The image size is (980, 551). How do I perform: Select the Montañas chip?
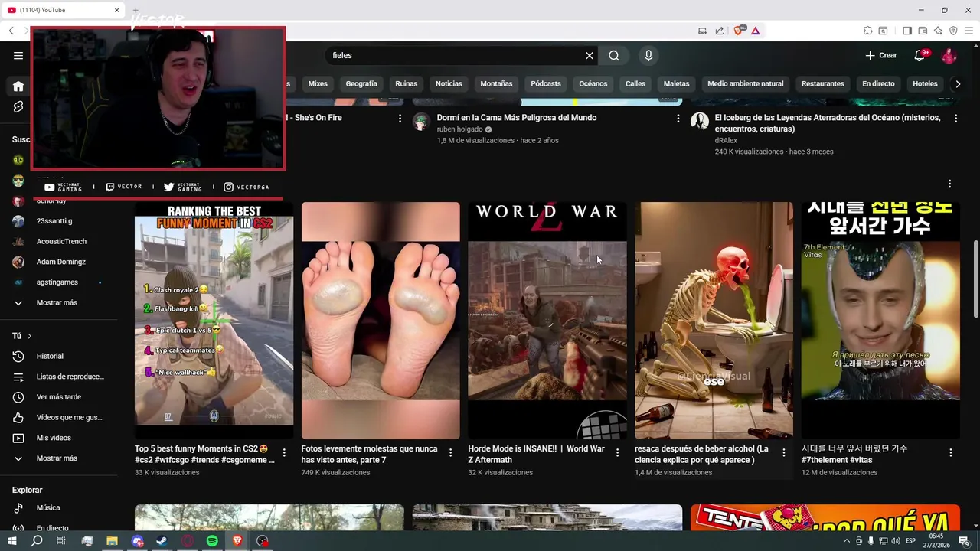[x=496, y=83]
